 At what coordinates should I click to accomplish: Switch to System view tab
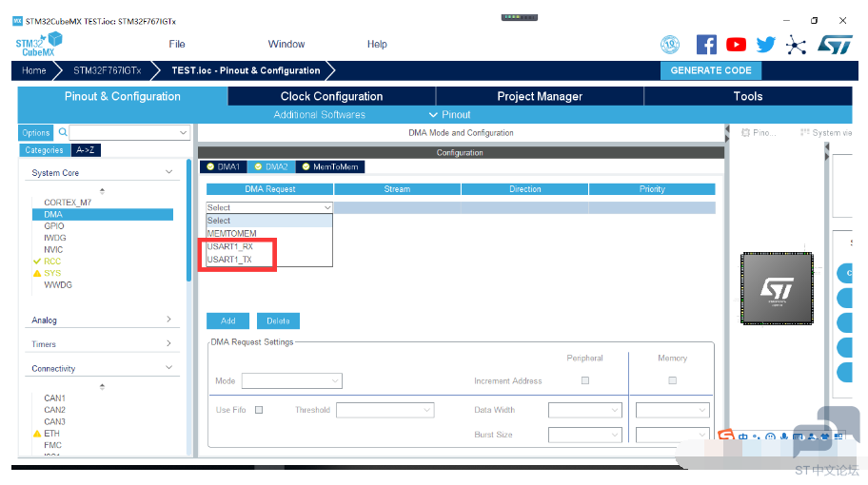pyautogui.click(x=826, y=133)
